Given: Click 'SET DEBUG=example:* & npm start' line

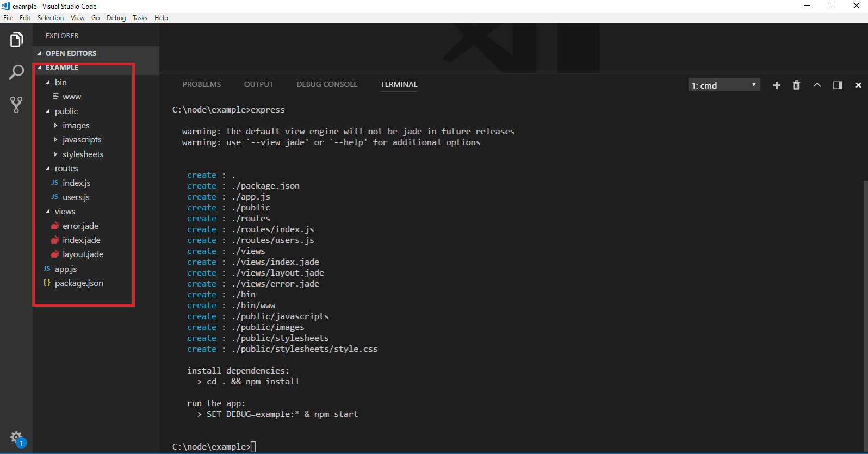Looking at the screenshot, I should tap(282, 414).
